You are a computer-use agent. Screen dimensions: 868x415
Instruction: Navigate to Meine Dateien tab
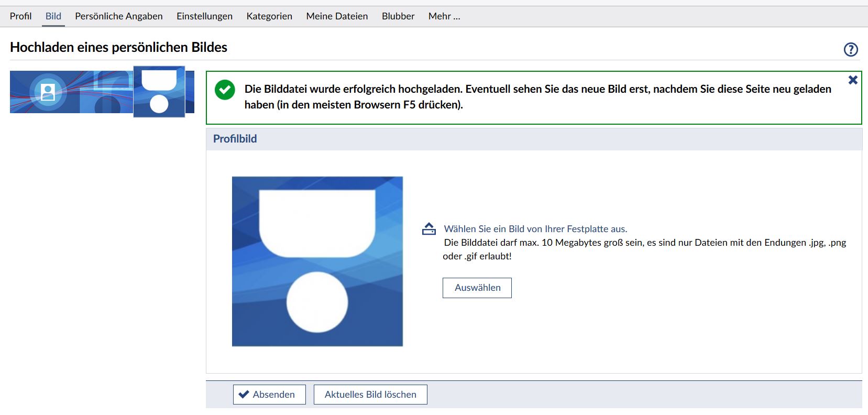[x=337, y=16]
